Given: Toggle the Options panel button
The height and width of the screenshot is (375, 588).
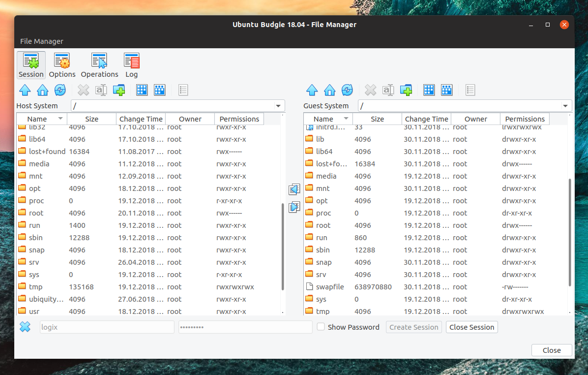Looking at the screenshot, I should [x=62, y=65].
